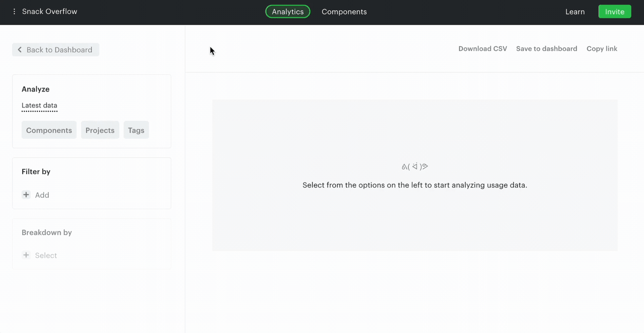Select the Projects source under Analyze
644x333 pixels.
(x=100, y=130)
